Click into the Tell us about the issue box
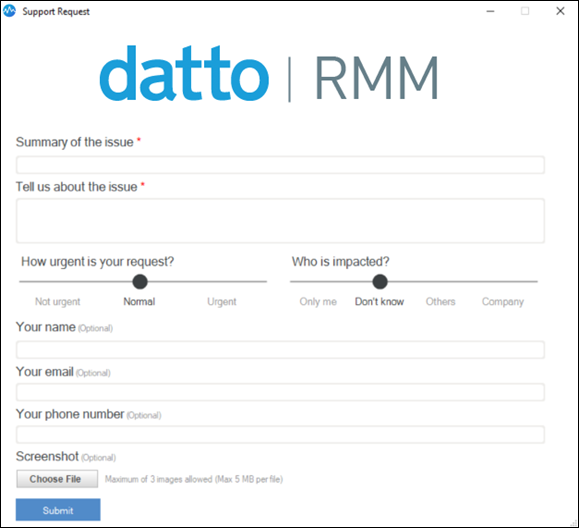The width and height of the screenshot is (579, 528). click(x=280, y=221)
